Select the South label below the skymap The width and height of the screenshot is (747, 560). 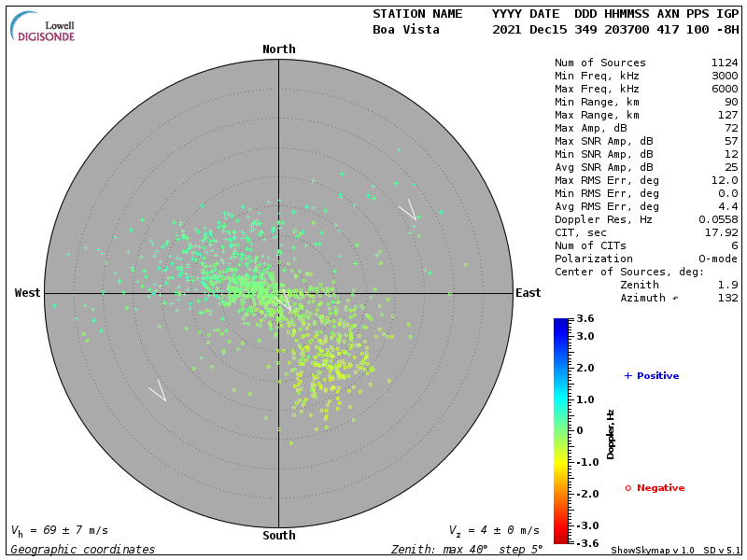click(x=278, y=536)
